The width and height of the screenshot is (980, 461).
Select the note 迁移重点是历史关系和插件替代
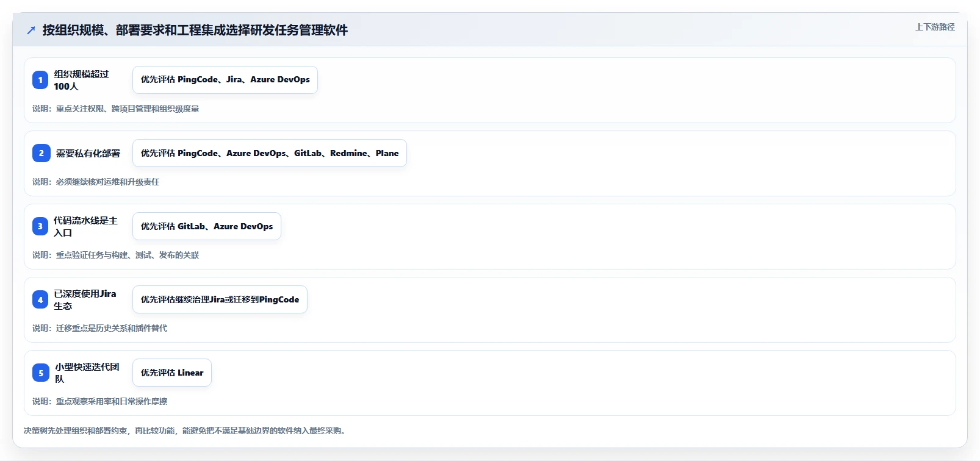coord(112,328)
